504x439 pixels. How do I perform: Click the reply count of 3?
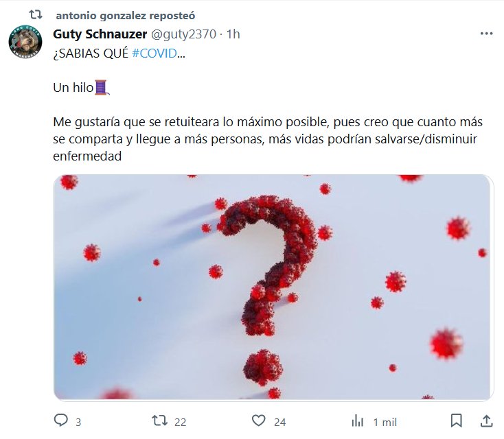(78, 421)
